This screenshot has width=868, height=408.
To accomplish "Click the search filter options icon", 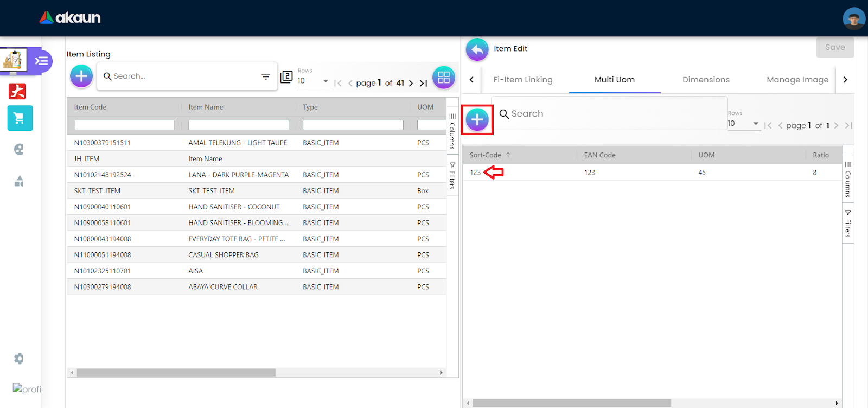I will 265,76.
